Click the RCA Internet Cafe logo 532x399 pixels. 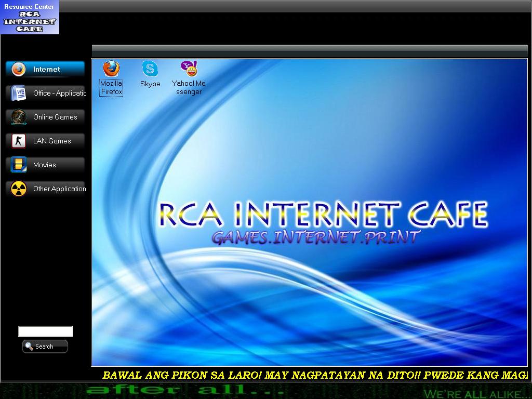tap(29, 17)
